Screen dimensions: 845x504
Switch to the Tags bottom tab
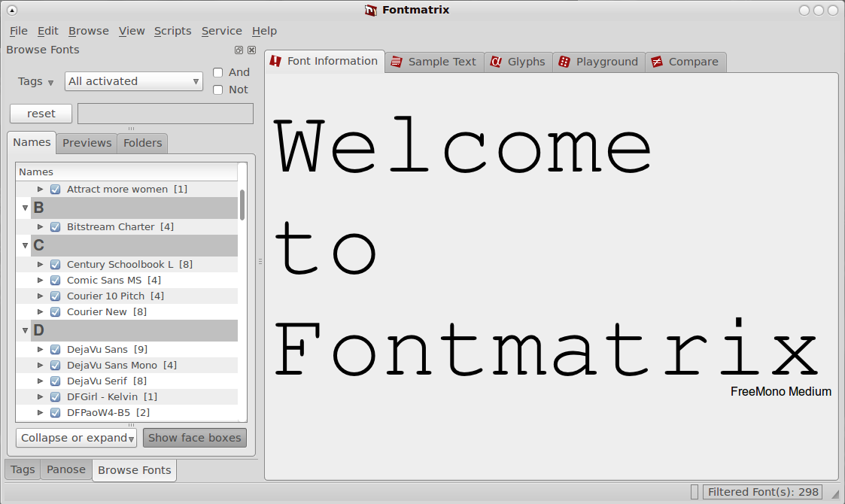click(23, 469)
